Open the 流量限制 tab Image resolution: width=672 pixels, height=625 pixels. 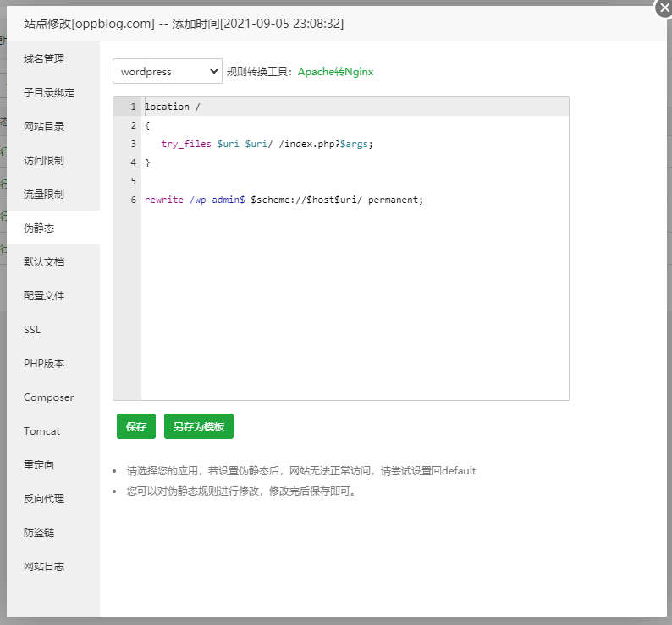click(44, 195)
